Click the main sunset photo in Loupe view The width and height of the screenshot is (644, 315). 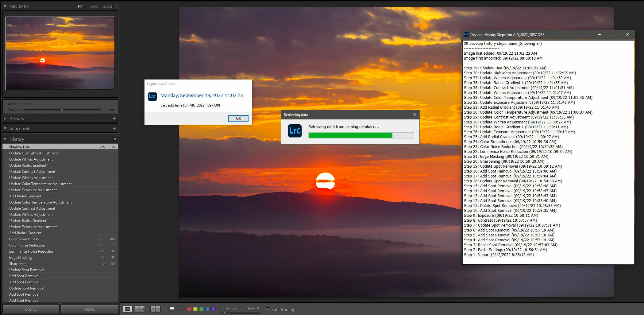coord(396,152)
